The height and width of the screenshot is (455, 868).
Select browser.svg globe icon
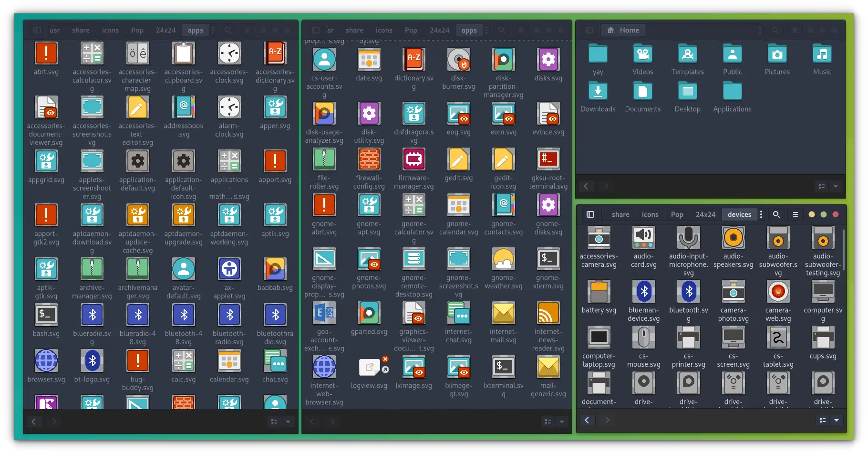pyautogui.click(x=46, y=360)
